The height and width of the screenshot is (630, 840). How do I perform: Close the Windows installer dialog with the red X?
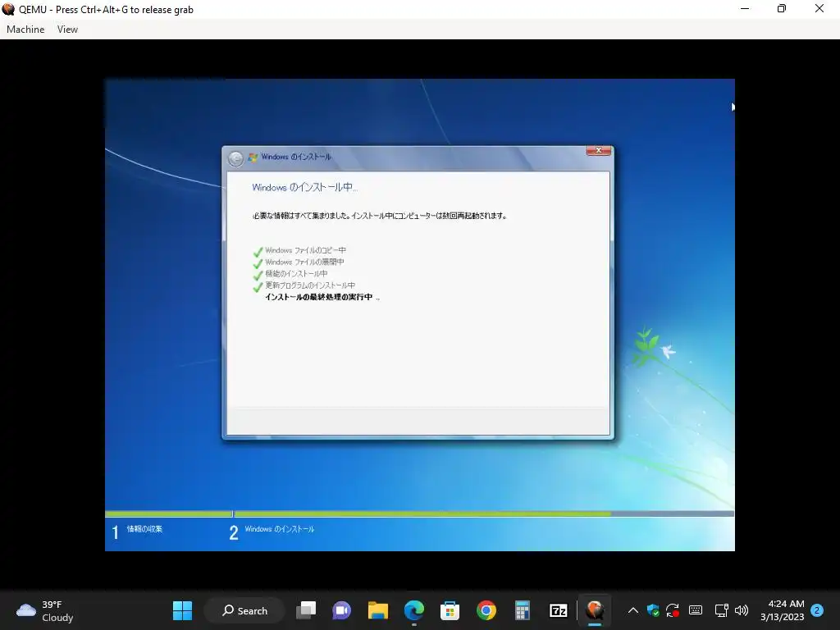(x=598, y=151)
